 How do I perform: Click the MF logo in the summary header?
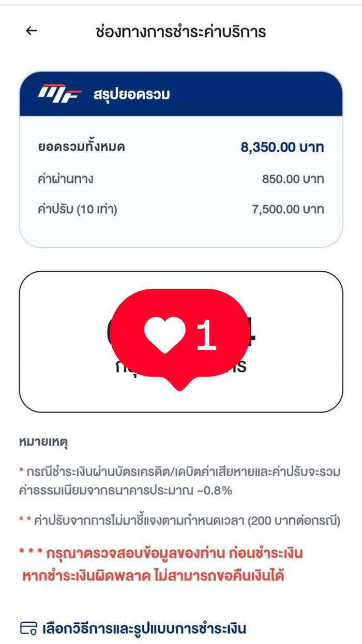pyautogui.click(x=57, y=94)
